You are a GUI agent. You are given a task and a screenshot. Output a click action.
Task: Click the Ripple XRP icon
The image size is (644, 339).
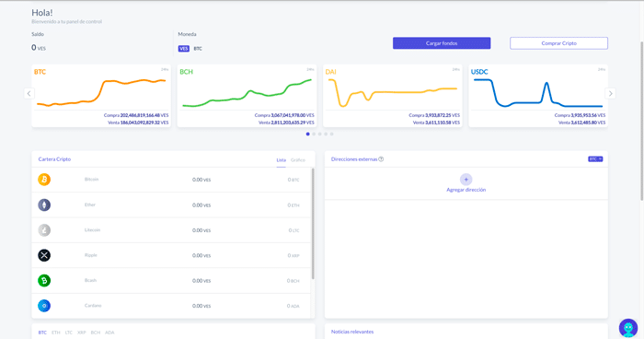click(44, 255)
